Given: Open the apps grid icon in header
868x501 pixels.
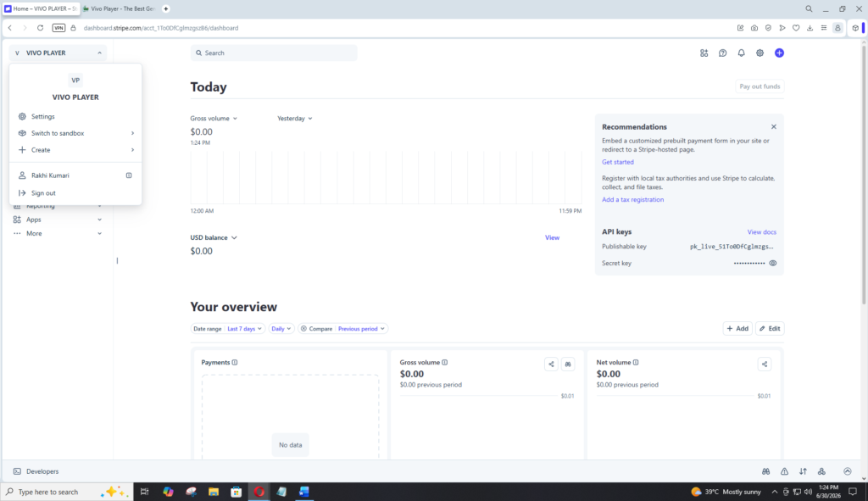Looking at the screenshot, I should (x=704, y=53).
